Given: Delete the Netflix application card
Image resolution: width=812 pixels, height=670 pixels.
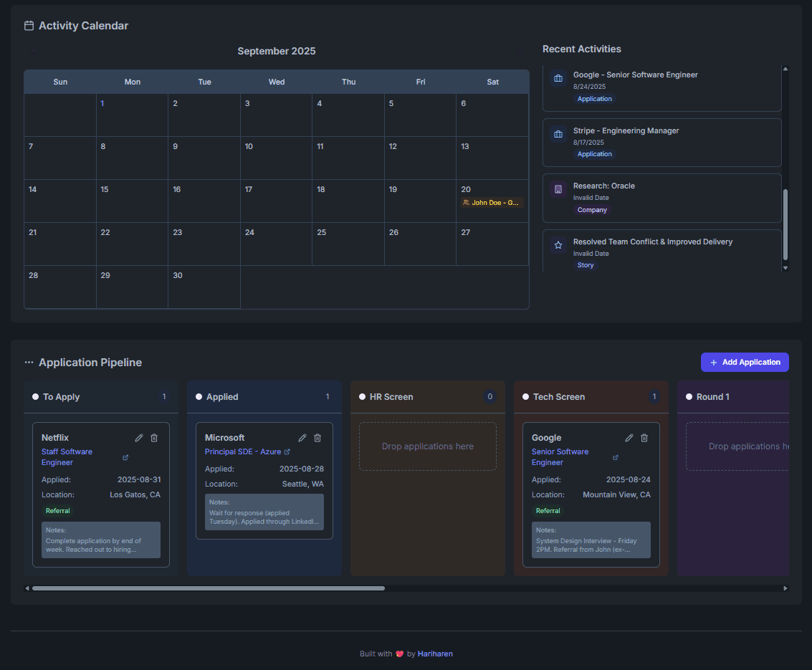Looking at the screenshot, I should coord(154,438).
